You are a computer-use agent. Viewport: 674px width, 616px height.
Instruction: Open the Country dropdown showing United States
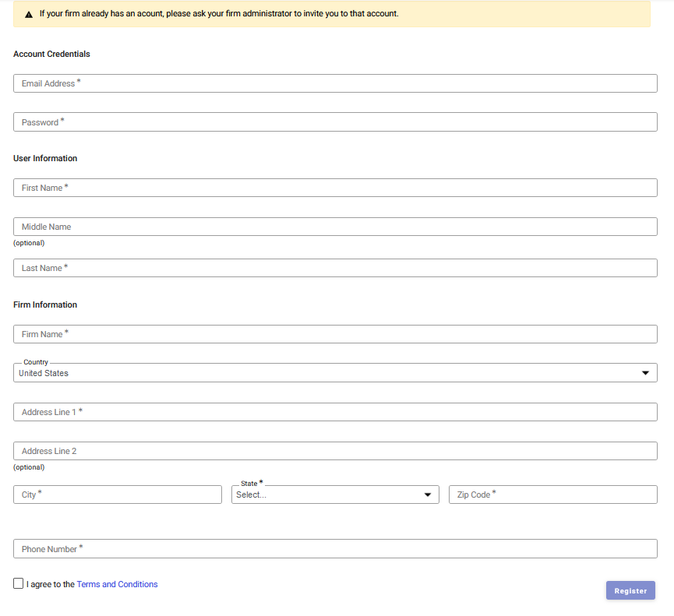pyautogui.click(x=335, y=373)
